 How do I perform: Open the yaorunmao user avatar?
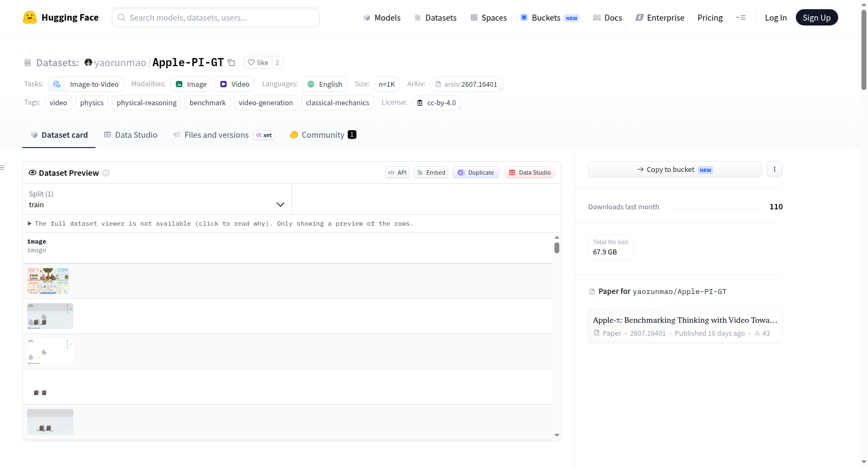point(88,62)
